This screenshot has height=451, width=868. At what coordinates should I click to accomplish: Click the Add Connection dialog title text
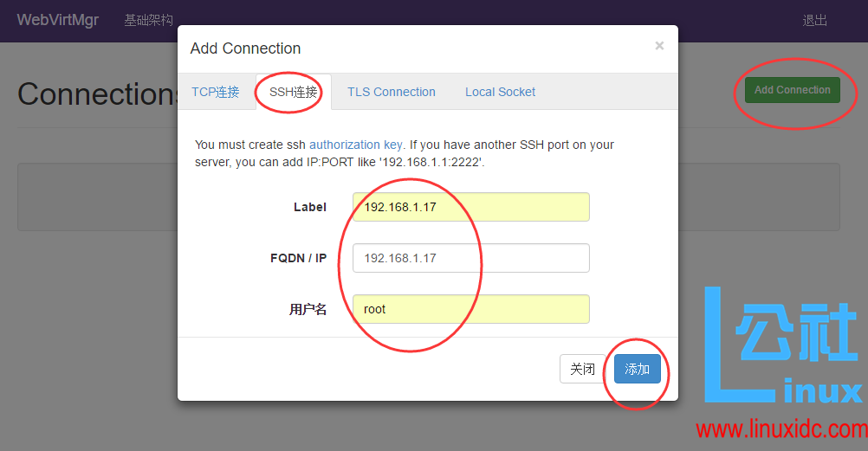[245, 48]
